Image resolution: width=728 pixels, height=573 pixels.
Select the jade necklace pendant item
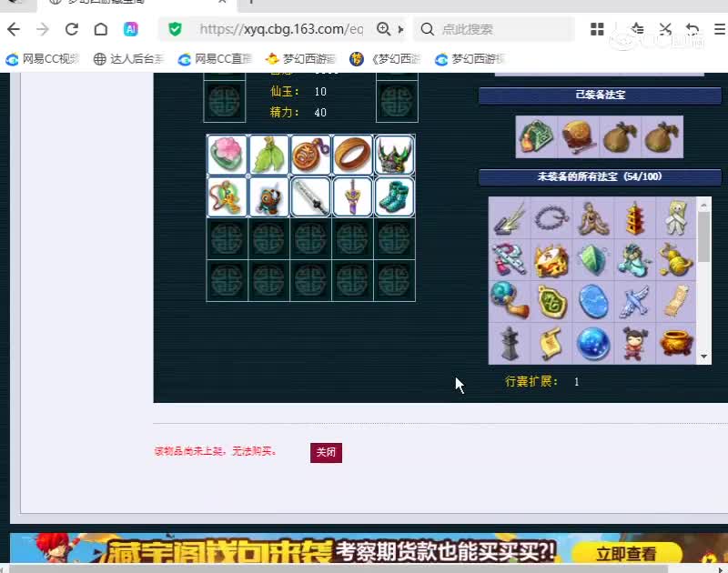(x=227, y=196)
